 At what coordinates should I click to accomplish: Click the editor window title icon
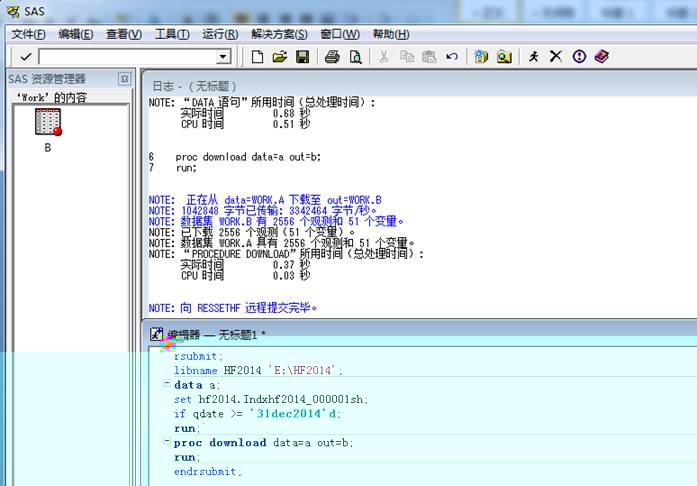coord(156,334)
